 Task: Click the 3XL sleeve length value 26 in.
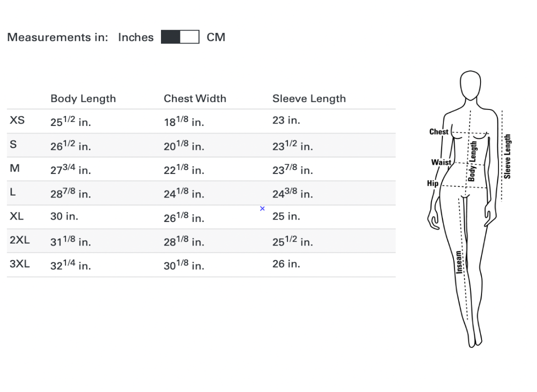tap(286, 263)
